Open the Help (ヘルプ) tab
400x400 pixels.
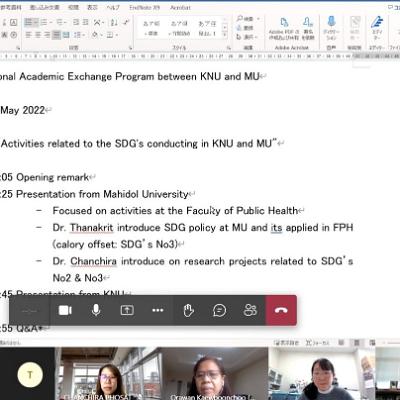click(x=113, y=7)
